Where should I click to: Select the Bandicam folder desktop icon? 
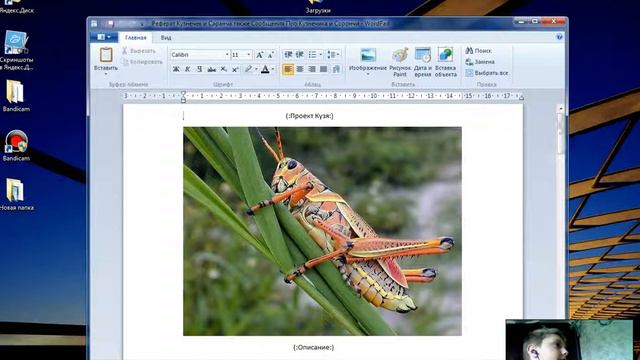(x=16, y=96)
